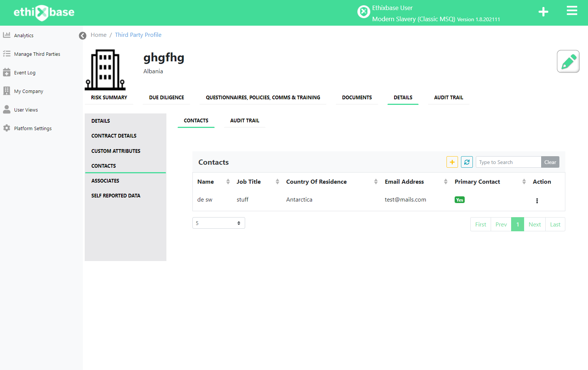Open User Views from the sidebar
This screenshot has width=588, height=370.
pyautogui.click(x=26, y=110)
